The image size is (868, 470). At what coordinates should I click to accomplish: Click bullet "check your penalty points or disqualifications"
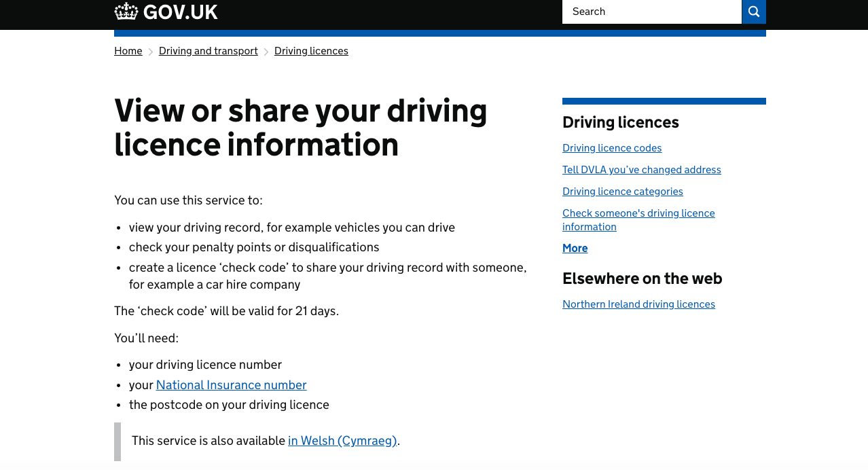tap(254, 247)
